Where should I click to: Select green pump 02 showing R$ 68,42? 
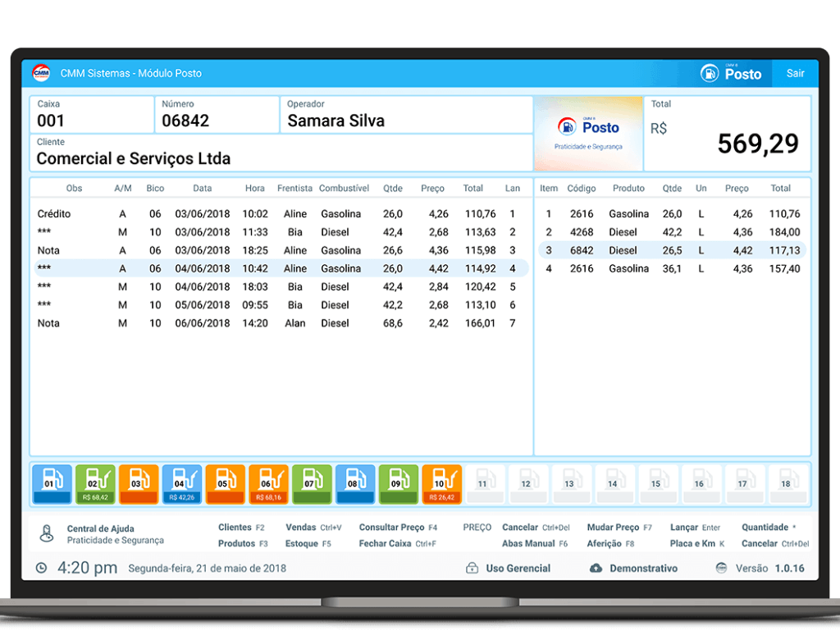pyautogui.click(x=95, y=484)
